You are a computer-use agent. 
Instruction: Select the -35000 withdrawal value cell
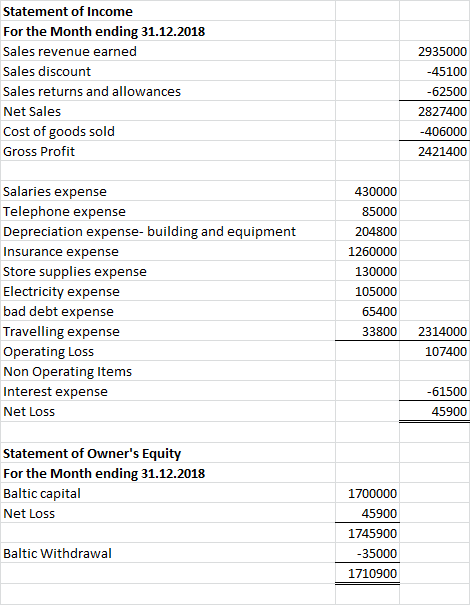click(x=367, y=553)
